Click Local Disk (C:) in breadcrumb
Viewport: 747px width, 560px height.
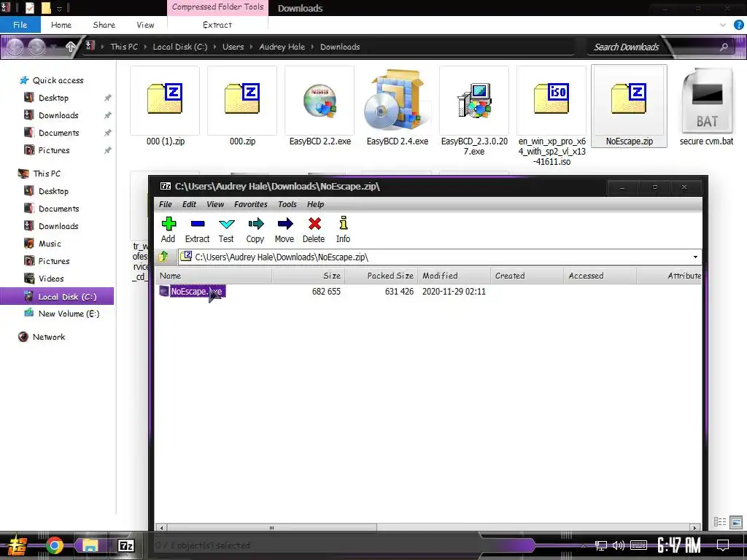[x=180, y=47]
